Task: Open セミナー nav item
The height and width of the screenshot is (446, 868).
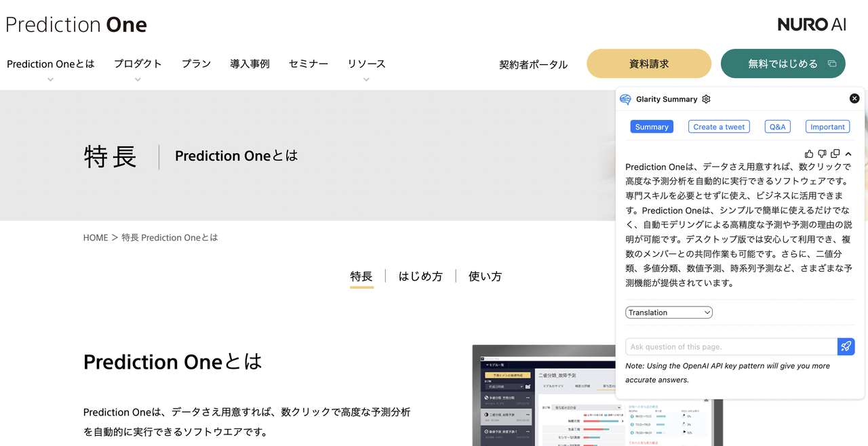Action: (x=309, y=64)
